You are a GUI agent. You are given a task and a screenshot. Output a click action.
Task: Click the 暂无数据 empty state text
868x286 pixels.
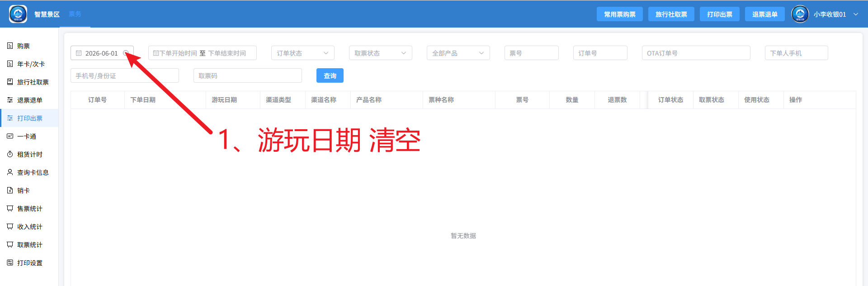pos(463,235)
